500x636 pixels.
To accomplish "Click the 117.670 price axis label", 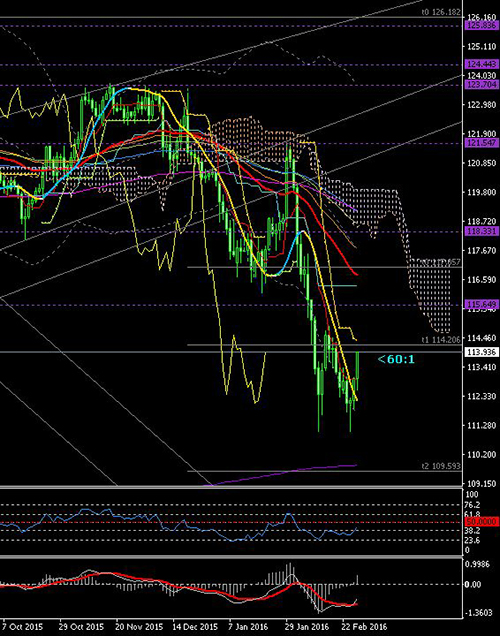I will (482, 251).
